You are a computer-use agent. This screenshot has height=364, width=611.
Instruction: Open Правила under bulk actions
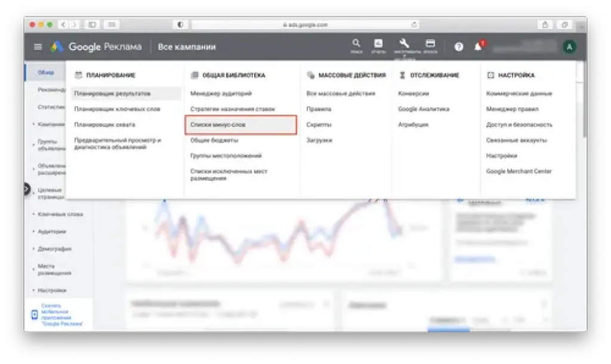click(x=319, y=109)
